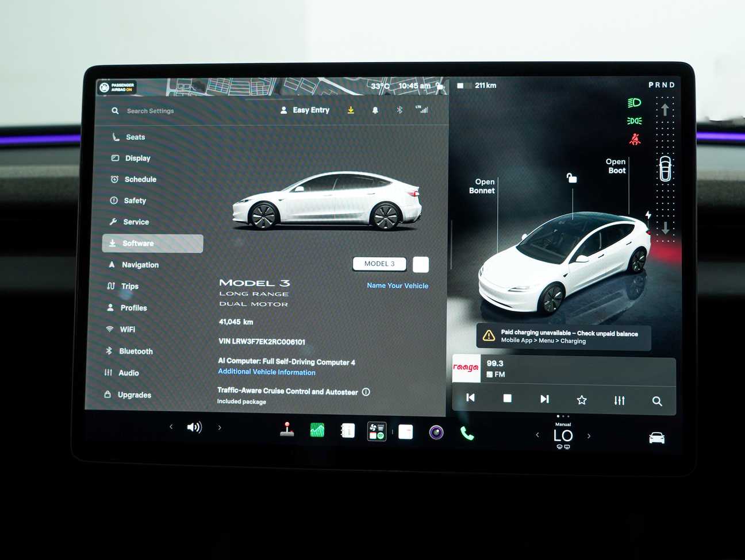Tap the Bluetooth status icon in top bar

[400, 110]
